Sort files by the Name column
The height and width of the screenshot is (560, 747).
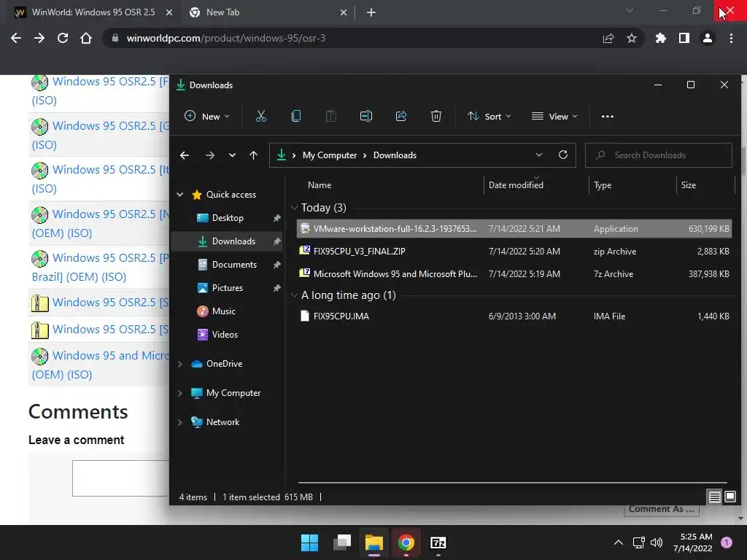[320, 184]
